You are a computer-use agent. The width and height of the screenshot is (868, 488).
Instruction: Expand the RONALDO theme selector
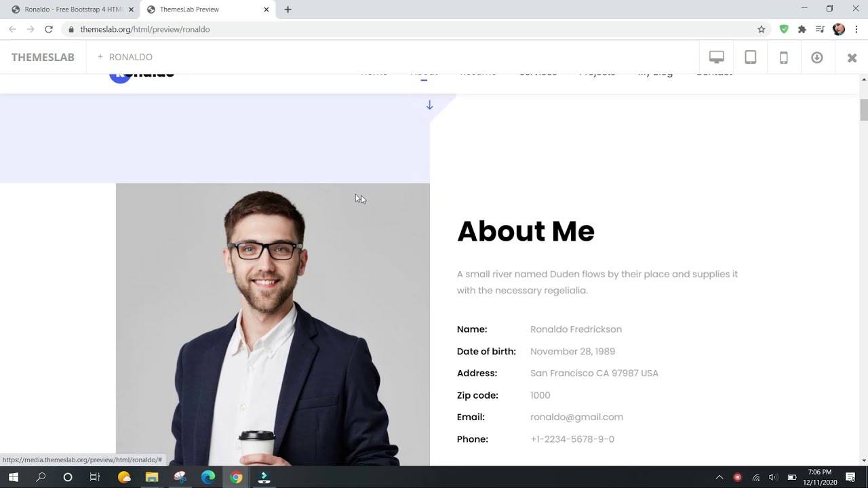click(x=125, y=58)
